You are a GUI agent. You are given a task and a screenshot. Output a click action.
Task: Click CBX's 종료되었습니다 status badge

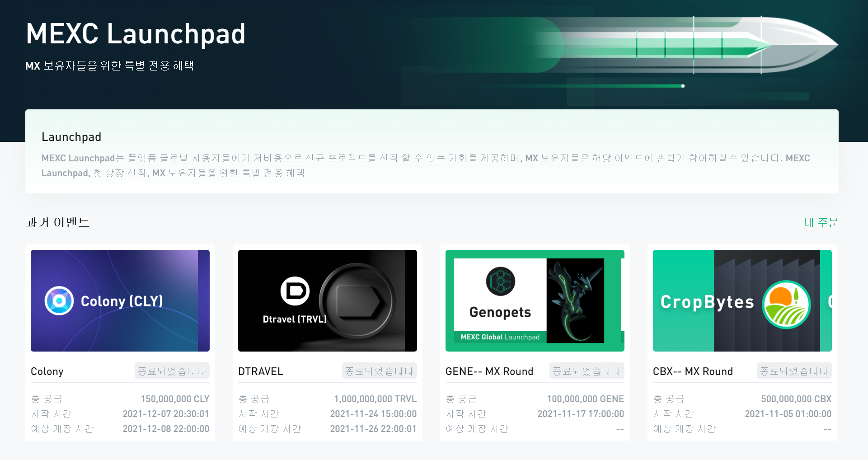[x=794, y=371]
